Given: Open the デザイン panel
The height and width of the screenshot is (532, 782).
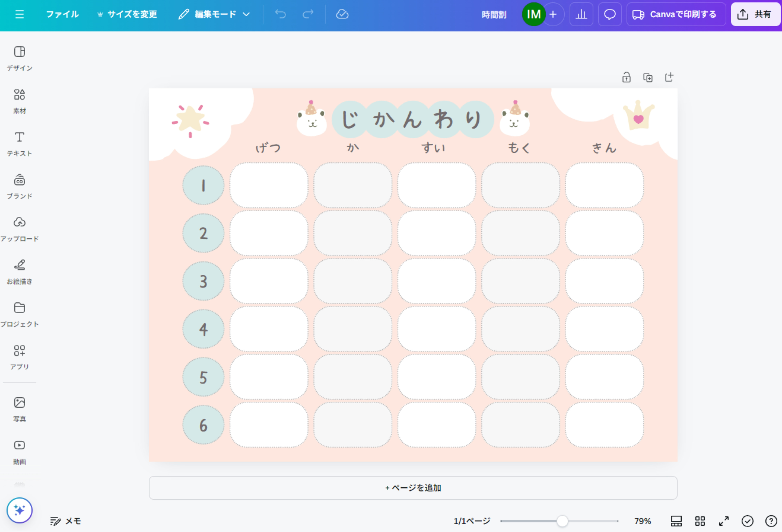Looking at the screenshot, I should (x=20, y=58).
